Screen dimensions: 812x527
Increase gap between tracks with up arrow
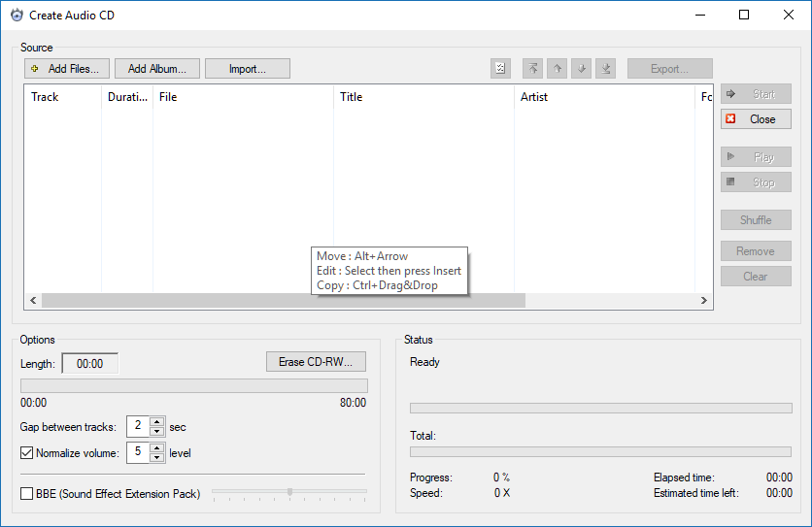click(156, 421)
